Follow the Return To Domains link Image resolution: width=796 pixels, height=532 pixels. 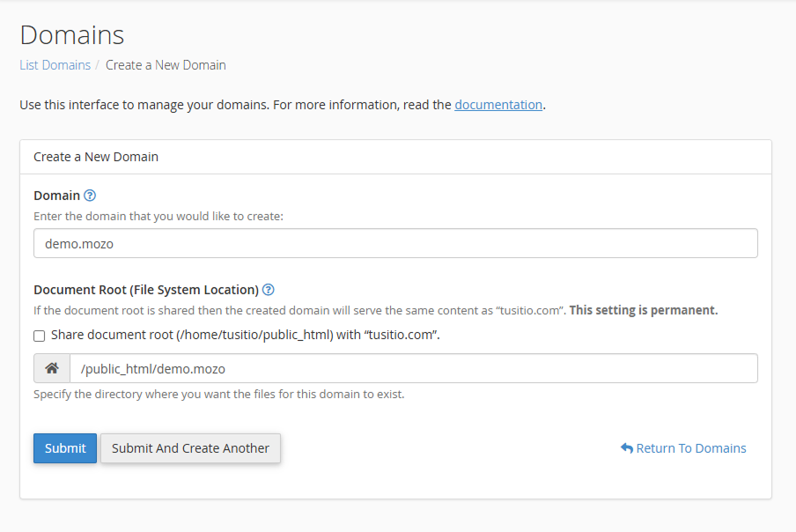(x=690, y=448)
